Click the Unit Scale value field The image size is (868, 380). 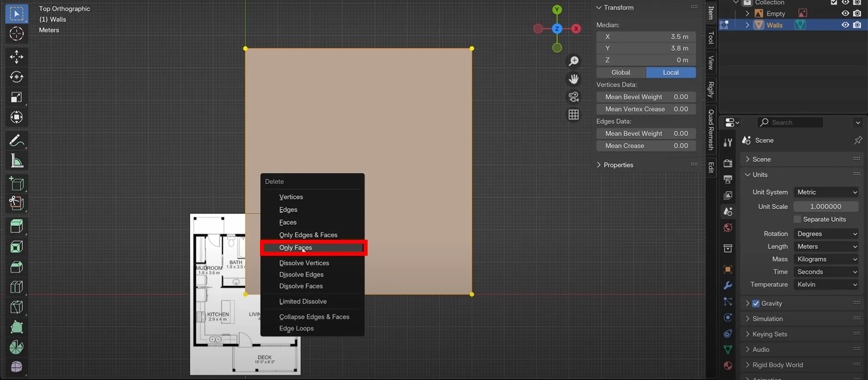825,207
